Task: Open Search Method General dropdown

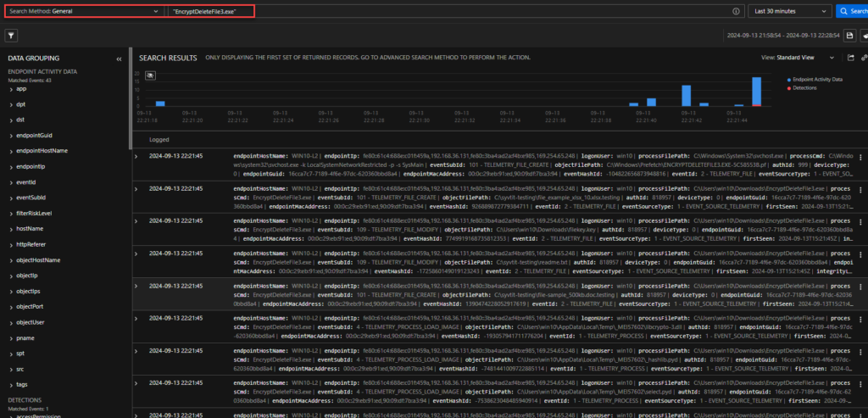Action: point(83,11)
